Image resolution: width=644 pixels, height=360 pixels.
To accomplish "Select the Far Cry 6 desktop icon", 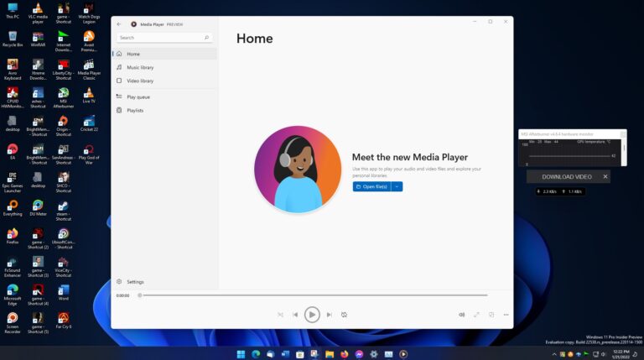I will pos(63,321).
